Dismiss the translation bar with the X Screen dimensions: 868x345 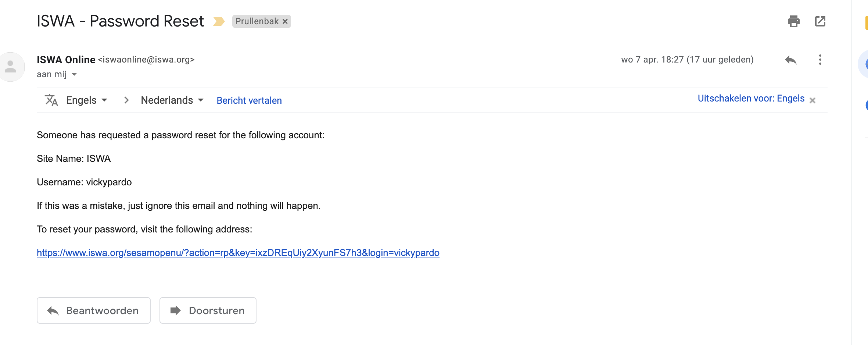813,100
